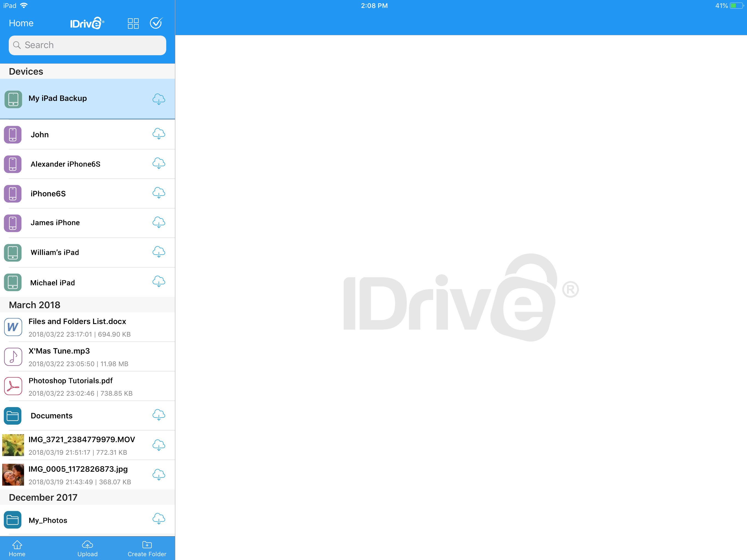Select Upload tab in bottom bar

87,549
